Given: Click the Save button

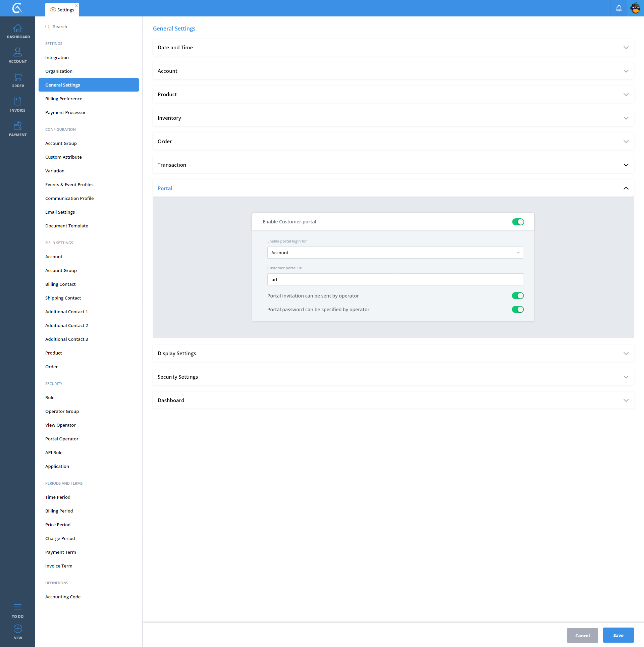Looking at the screenshot, I should click(x=618, y=635).
